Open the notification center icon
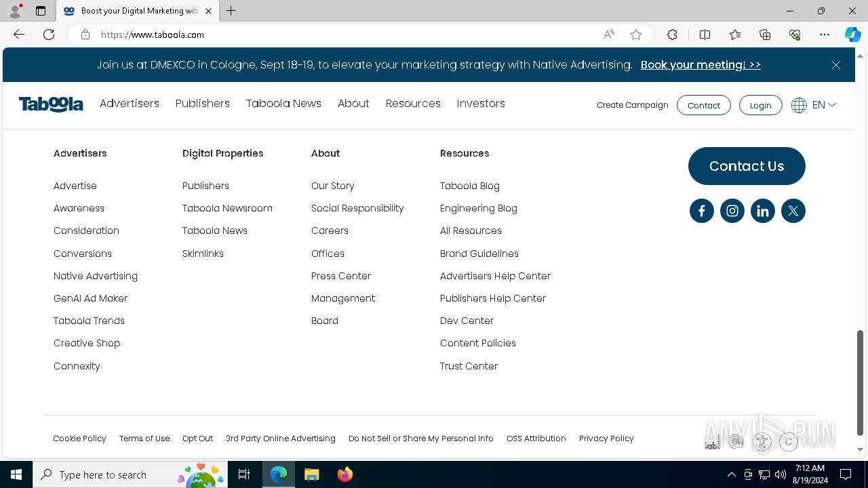This screenshot has height=488, width=868. pyautogui.click(x=846, y=474)
